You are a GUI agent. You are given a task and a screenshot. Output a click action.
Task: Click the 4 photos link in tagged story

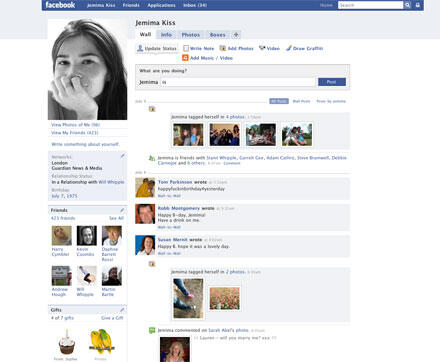pyautogui.click(x=235, y=117)
